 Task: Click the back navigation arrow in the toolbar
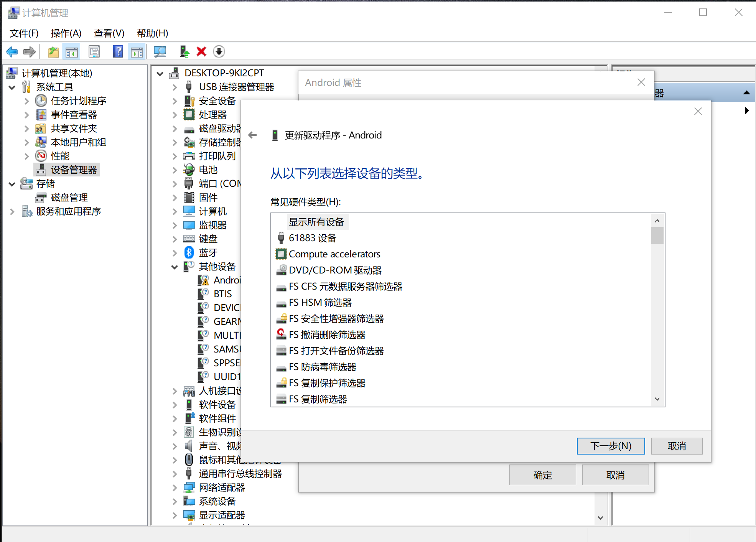12,51
